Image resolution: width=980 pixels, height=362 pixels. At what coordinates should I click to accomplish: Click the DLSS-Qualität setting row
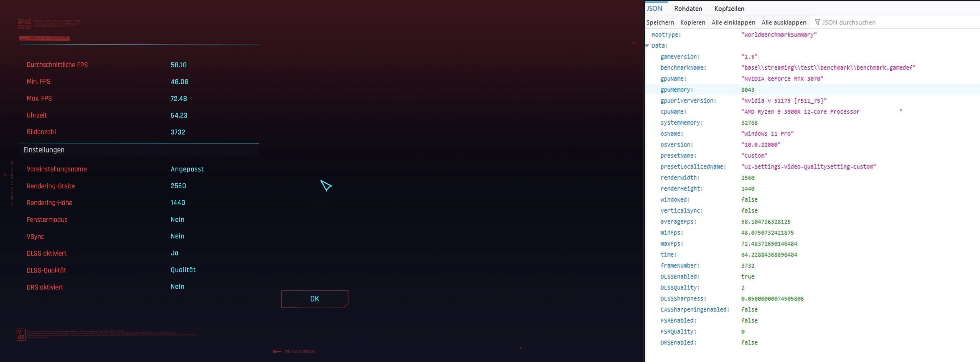point(139,270)
